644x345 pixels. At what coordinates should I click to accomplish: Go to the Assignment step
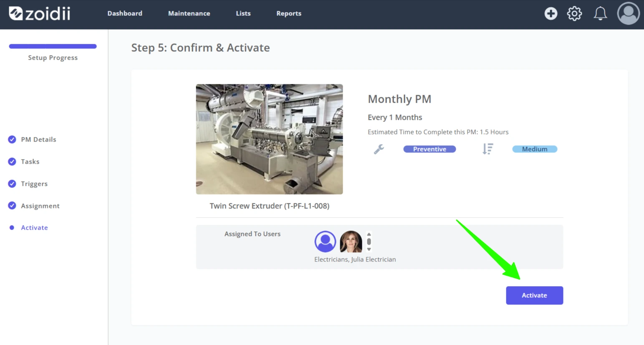(40, 205)
